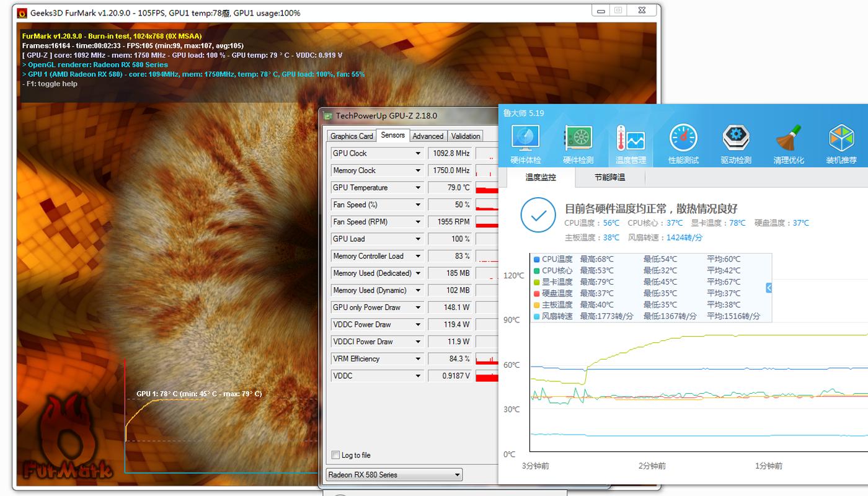Viewport: 868px width, 496px height.
Task: Switch to the Graphics Card tab
Action: tap(352, 136)
